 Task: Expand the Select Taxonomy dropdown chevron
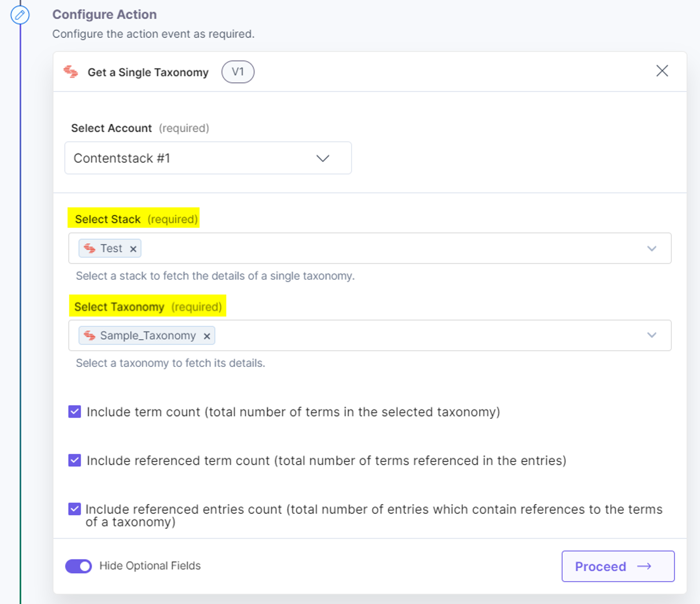click(652, 335)
